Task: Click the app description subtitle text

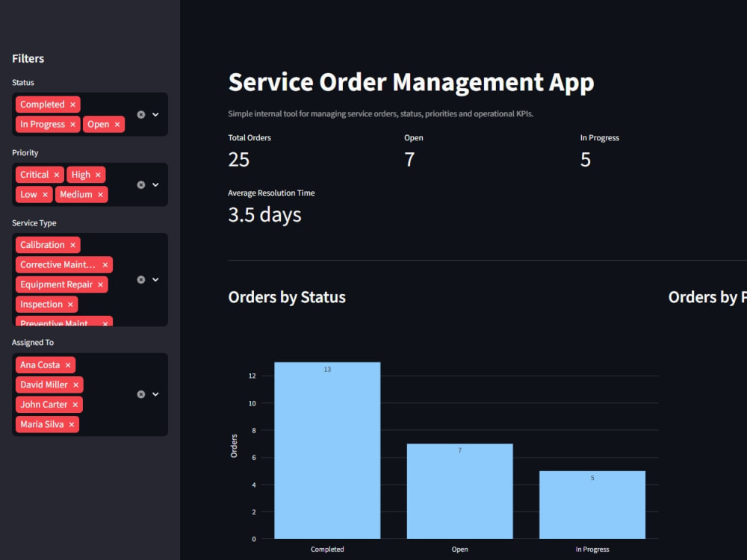Action: click(381, 113)
